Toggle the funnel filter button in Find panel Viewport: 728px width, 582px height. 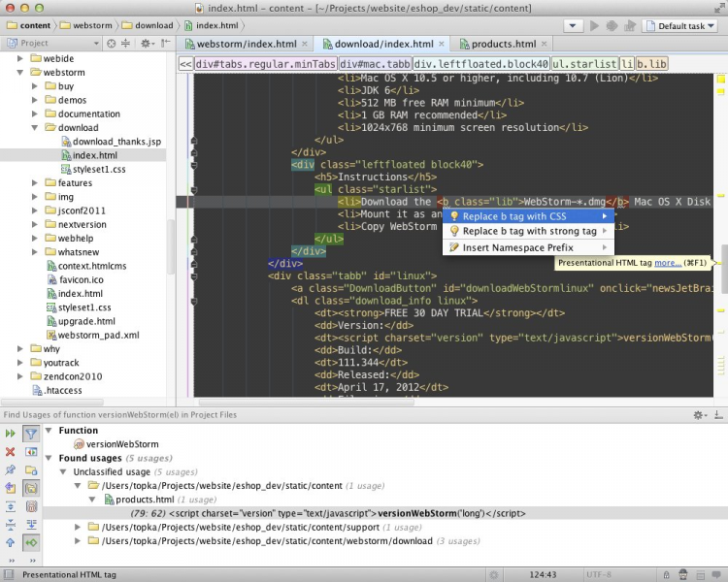[x=31, y=434]
